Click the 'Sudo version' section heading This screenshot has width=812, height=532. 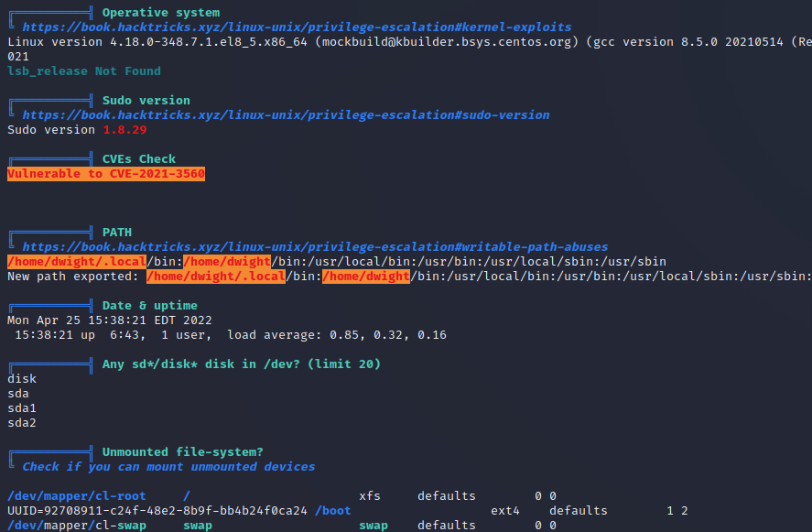coord(146,101)
